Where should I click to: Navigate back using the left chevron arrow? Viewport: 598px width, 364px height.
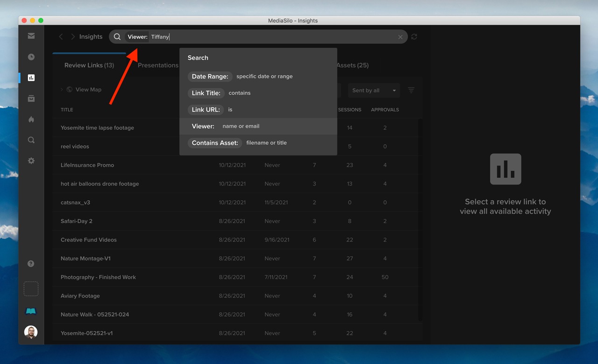(61, 36)
